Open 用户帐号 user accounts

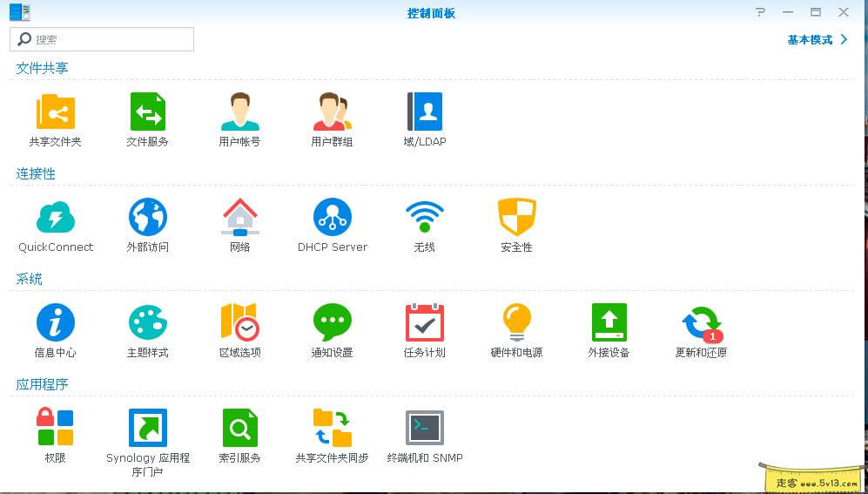coord(239,112)
